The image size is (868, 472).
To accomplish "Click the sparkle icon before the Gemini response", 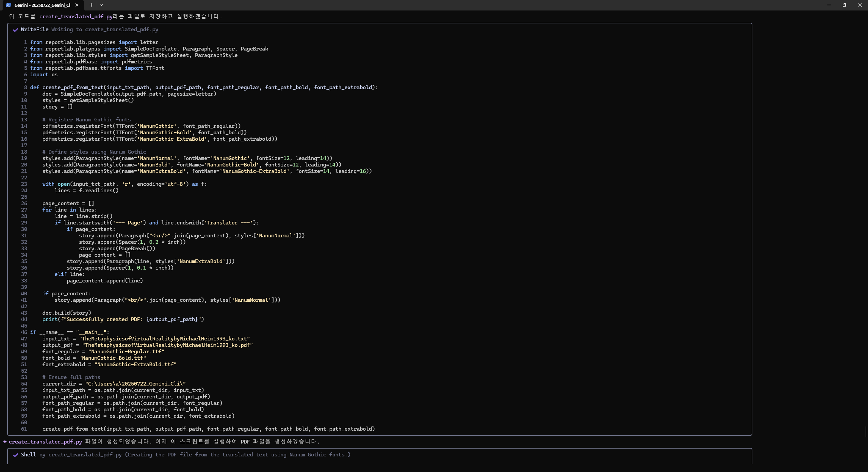I will 5,441.
